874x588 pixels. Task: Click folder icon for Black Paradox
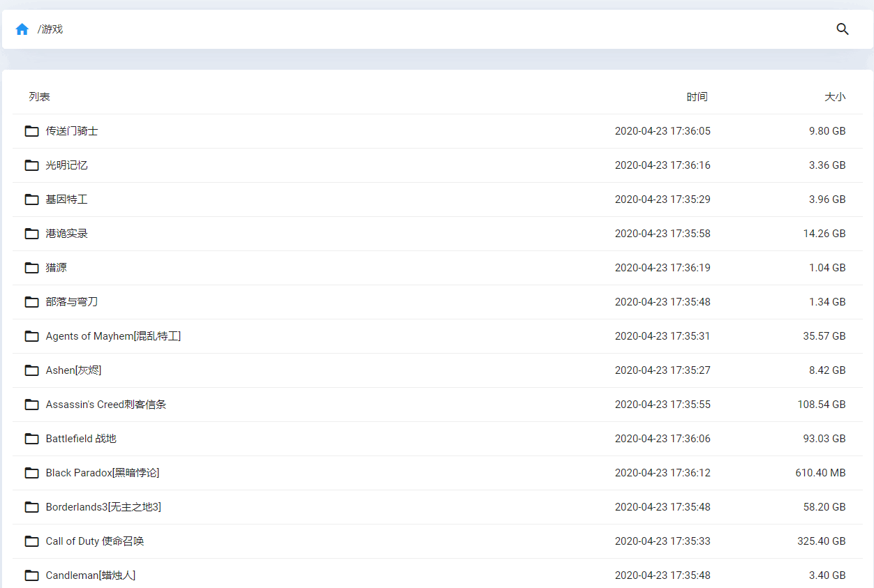pos(31,473)
